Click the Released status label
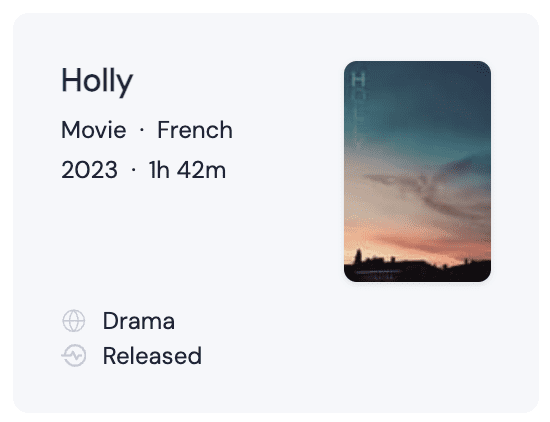The height and width of the screenshot is (422, 550). tap(152, 356)
